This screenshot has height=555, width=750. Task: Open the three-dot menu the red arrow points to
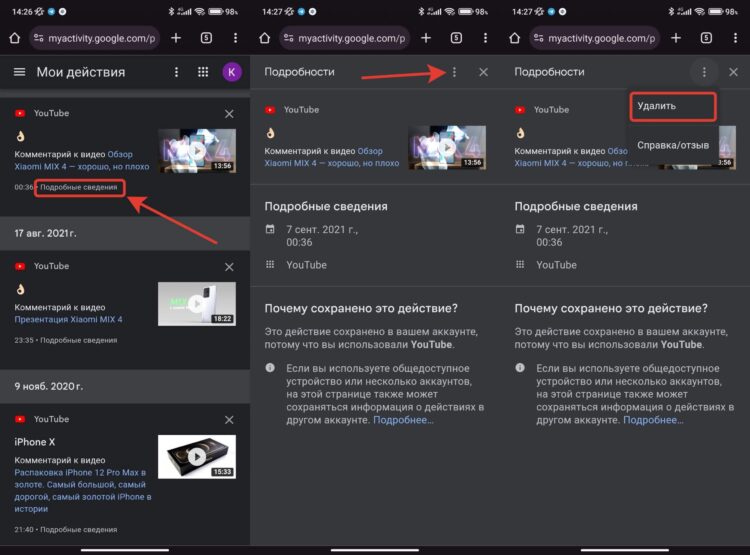(x=454, y=72)
